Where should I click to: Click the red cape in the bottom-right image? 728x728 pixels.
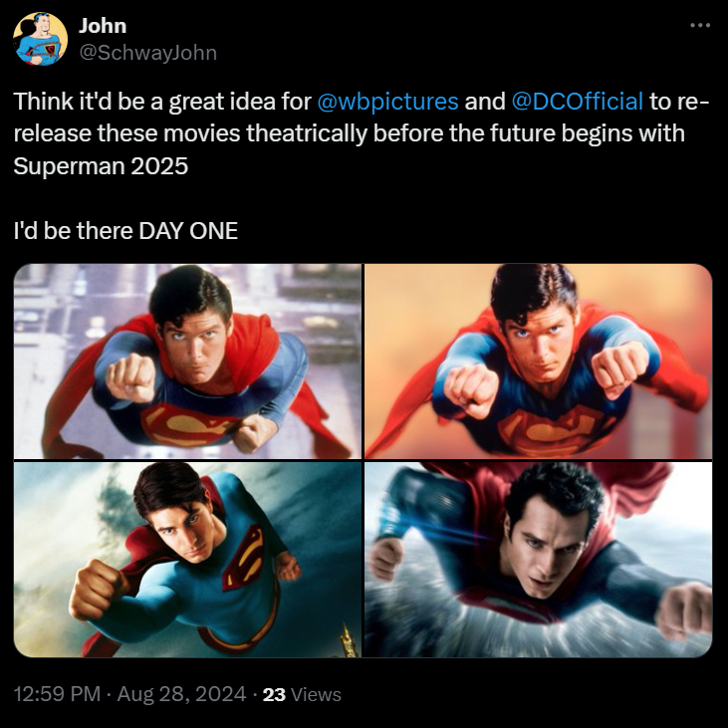(x=637, y=488)
